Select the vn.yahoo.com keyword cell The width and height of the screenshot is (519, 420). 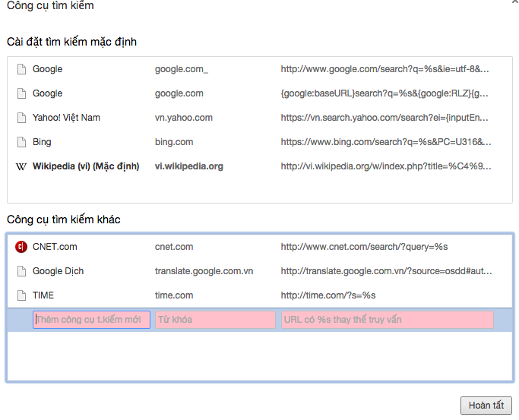[x=184, y=118]
